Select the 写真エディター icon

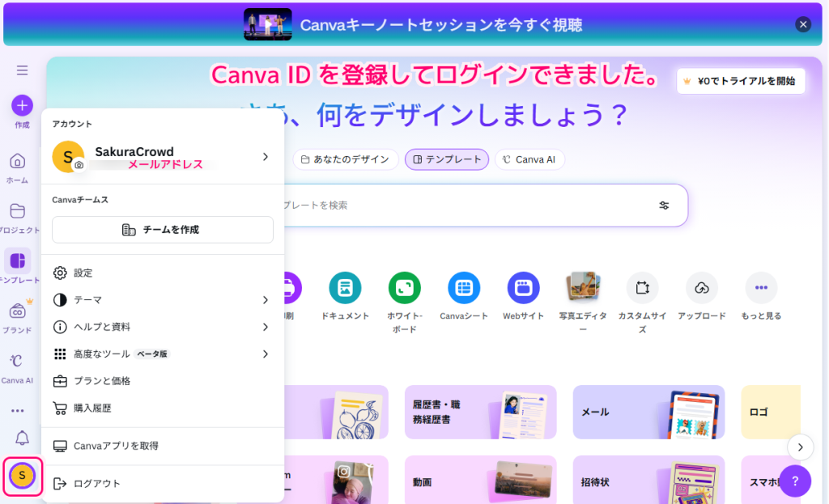tap(583, 287)
